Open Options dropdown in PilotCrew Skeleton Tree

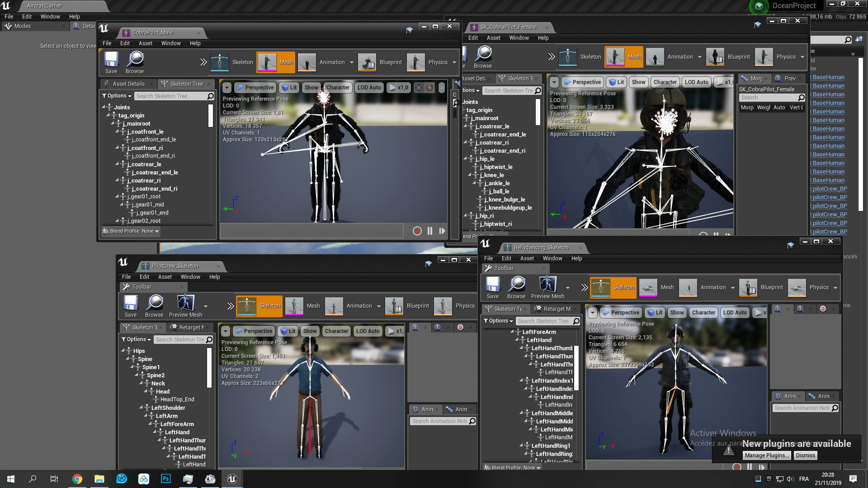[x=137, y=339]
